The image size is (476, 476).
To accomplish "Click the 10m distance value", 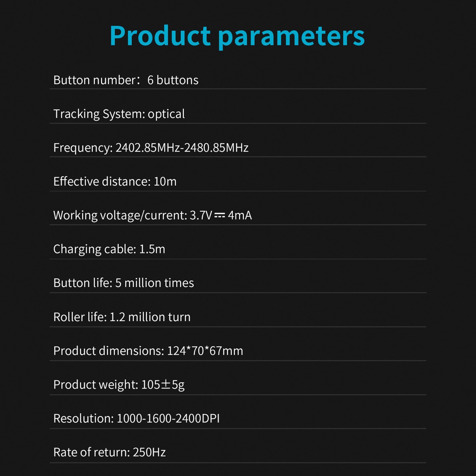I will coord(165,182).
